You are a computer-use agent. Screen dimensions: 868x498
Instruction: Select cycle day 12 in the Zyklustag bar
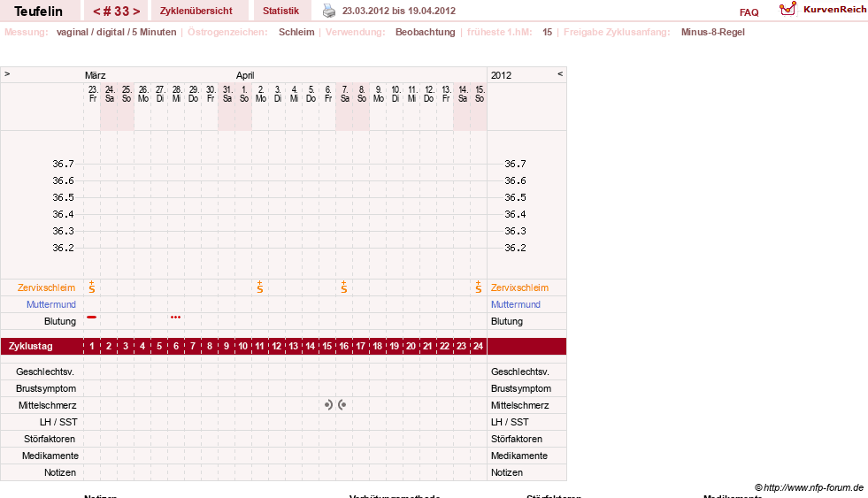pyautogui.click(x=276, y=346)
